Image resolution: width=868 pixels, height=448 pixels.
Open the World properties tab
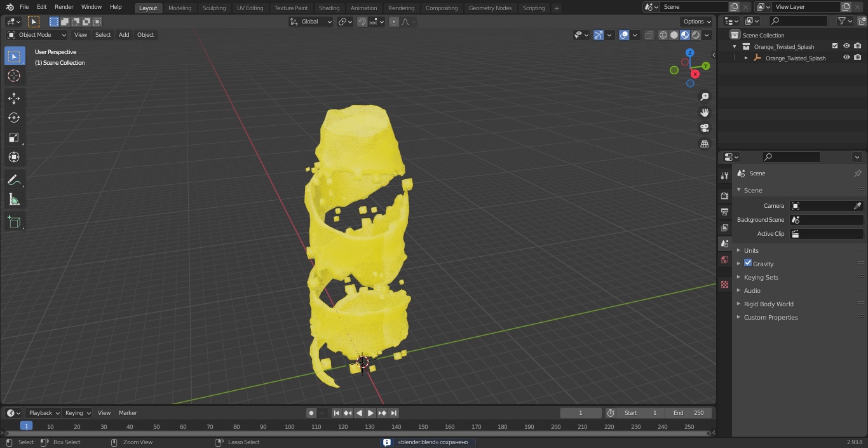pos(724,259)
